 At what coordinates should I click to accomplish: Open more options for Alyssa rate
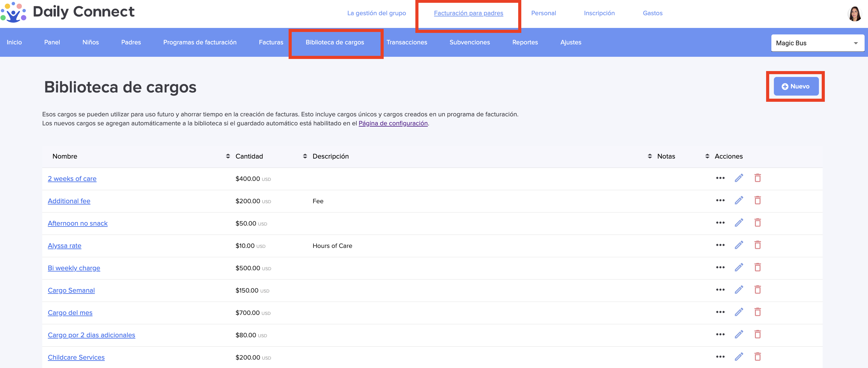click(720, 245)
